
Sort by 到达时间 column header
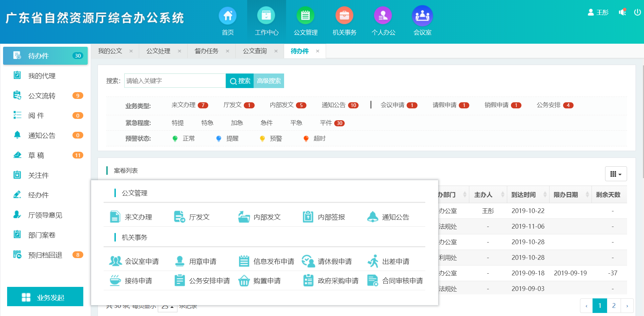click(523, 195)
